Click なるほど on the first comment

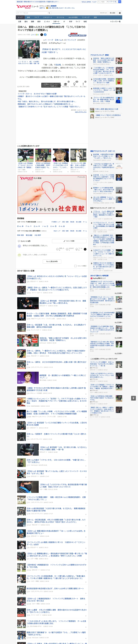70,249
